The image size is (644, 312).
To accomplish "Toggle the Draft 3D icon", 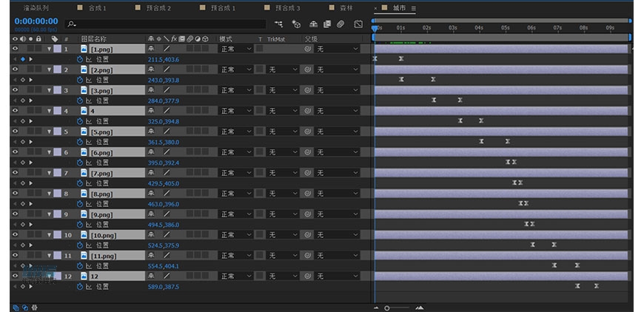I will click(296, 24).
